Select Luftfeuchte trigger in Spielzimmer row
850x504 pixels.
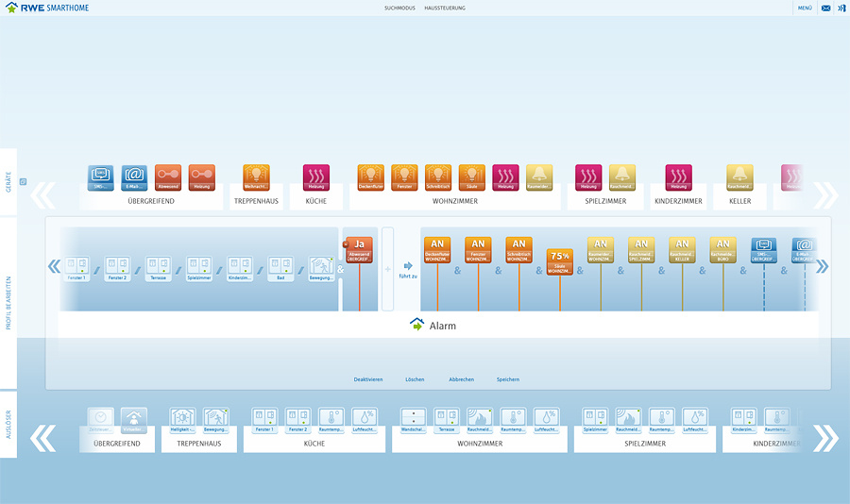[x=695, y=421]
